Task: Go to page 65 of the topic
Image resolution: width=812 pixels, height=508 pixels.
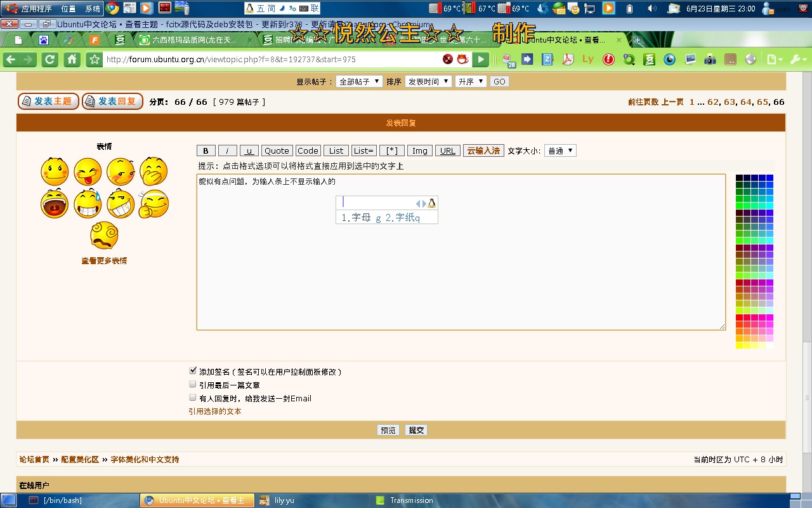Action: [x=763, y=102]
